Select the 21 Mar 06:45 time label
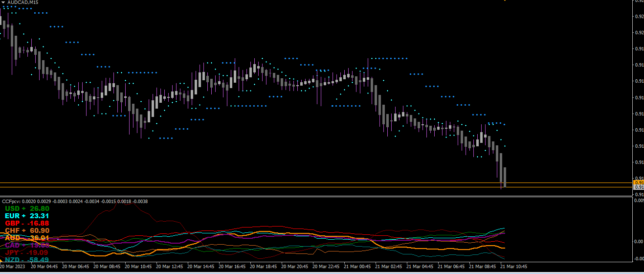This screenshot has width=644, height=274. coord(451,267)
